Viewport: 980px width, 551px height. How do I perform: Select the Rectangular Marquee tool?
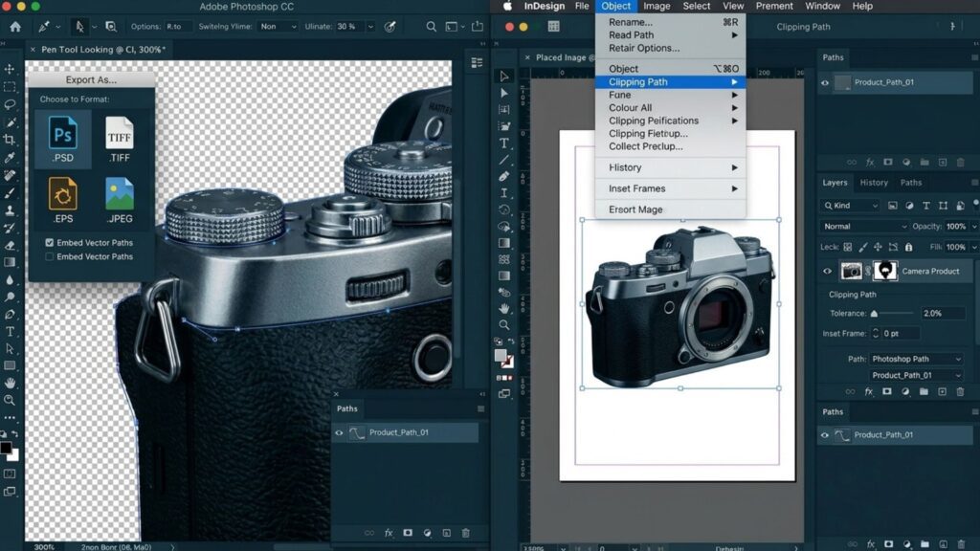pos(10,87)
